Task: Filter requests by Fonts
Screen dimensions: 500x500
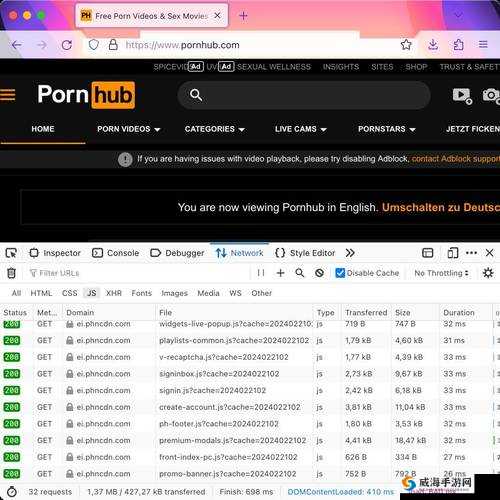Action: click(142, 293)
